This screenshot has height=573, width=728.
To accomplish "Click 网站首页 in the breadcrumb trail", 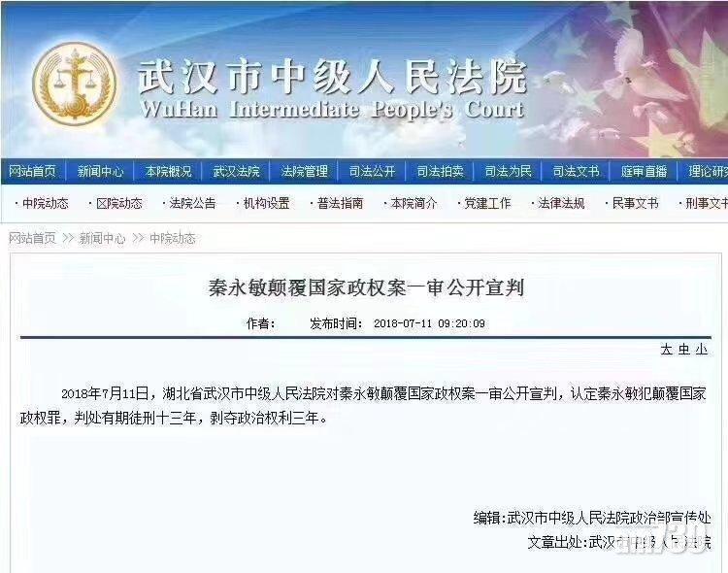I will coord(32,238).
